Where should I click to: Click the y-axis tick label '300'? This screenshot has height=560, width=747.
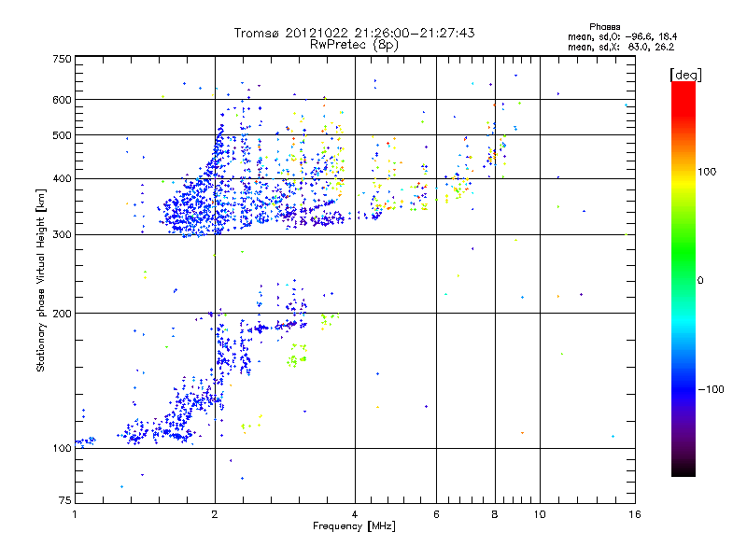pos(62,234)
